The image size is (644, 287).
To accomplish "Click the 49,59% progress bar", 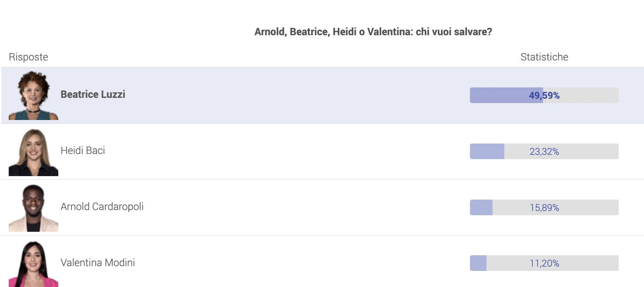I will [544, 95].
